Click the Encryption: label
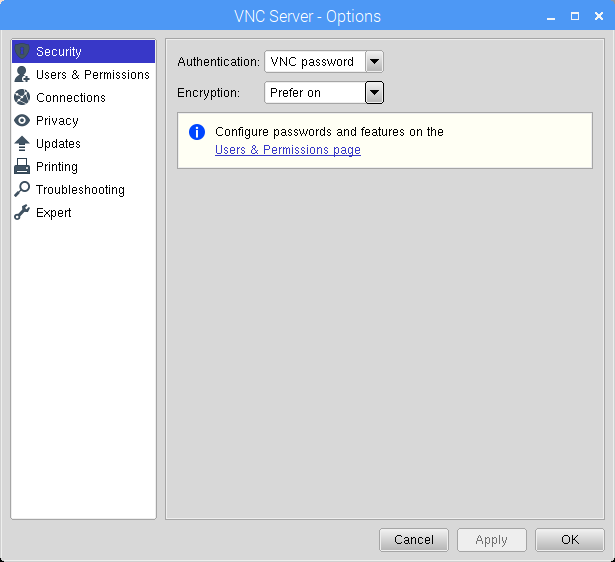The width and height of the screenshot is (615, 562). click(x=208, y=93)
